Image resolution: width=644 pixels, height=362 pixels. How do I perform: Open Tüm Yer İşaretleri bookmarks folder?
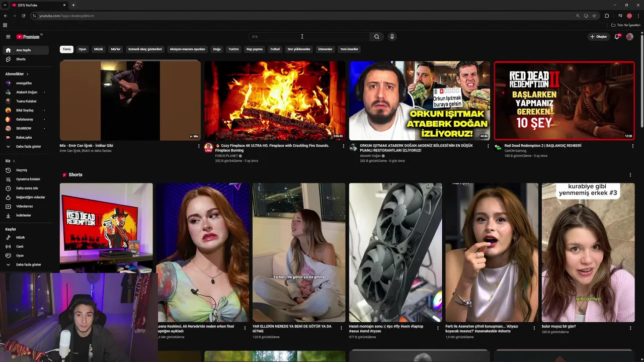(x=625, y=25)
